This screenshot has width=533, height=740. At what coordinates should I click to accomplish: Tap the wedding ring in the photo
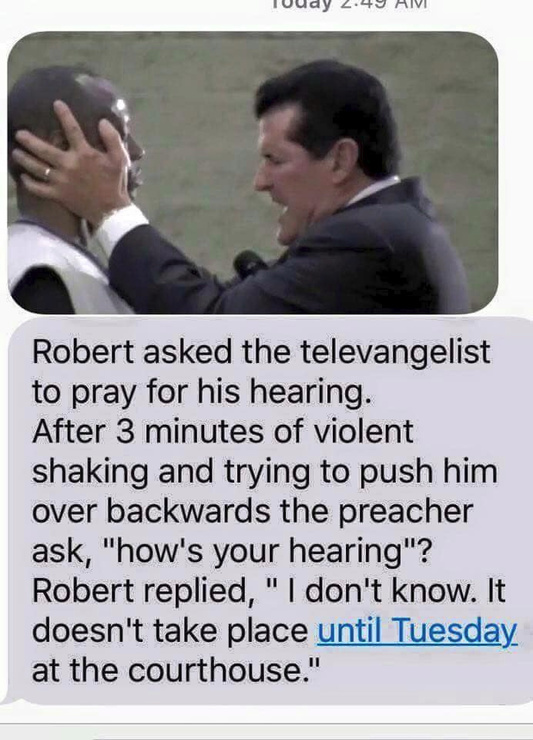coord(47,172)
